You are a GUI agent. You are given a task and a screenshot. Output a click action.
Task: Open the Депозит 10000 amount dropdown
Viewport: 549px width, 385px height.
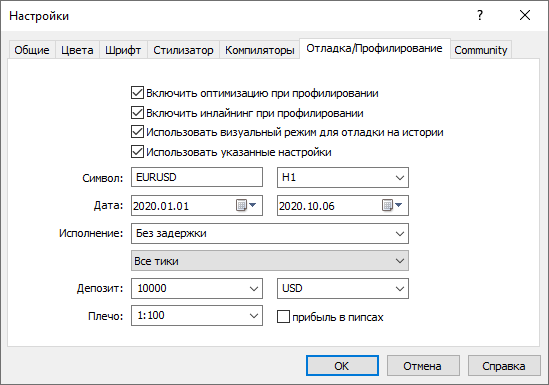(x=197, y=288)
